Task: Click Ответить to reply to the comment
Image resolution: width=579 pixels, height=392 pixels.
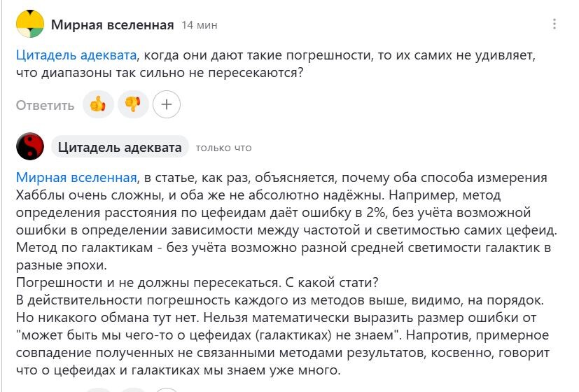Action: click(x=45, y=105)
